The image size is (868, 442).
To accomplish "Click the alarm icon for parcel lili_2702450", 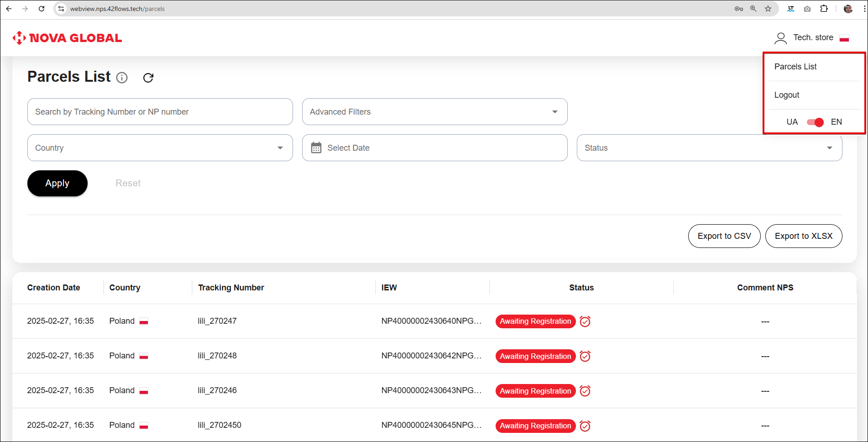I will coord(585,426).
